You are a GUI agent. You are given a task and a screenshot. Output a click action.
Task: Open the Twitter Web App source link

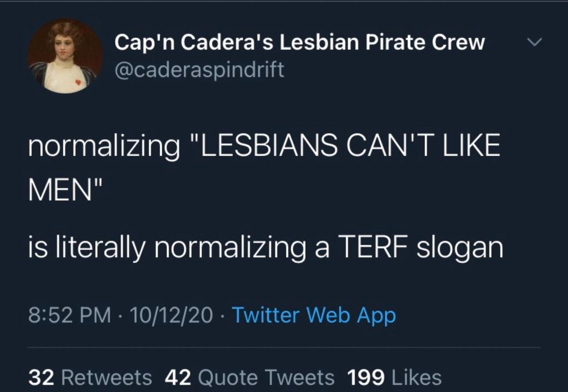(x=314, y=315)
